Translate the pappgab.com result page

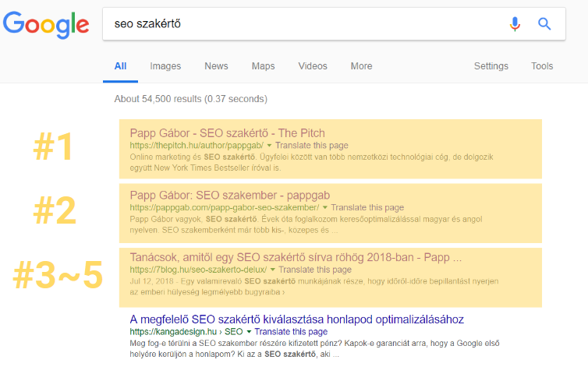(x=367, y=207)
